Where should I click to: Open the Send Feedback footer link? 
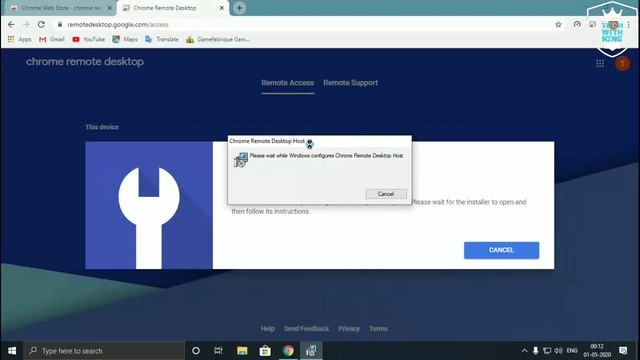pos(307,329)
